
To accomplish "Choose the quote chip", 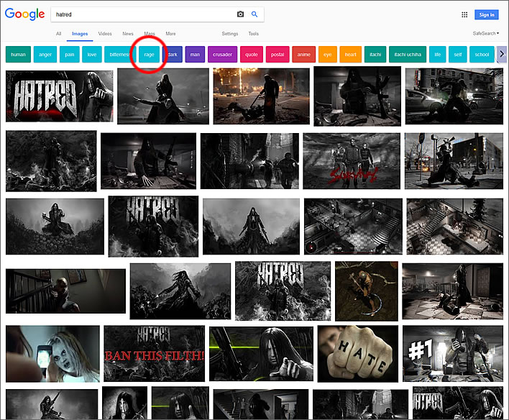I will pyautogui.click(x=251, y=54).
